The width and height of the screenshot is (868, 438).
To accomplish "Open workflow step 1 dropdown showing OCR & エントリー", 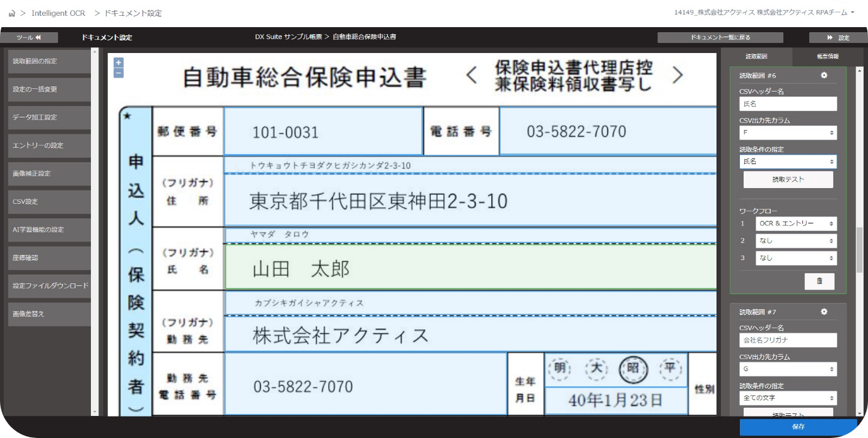I will coord(796,223).
